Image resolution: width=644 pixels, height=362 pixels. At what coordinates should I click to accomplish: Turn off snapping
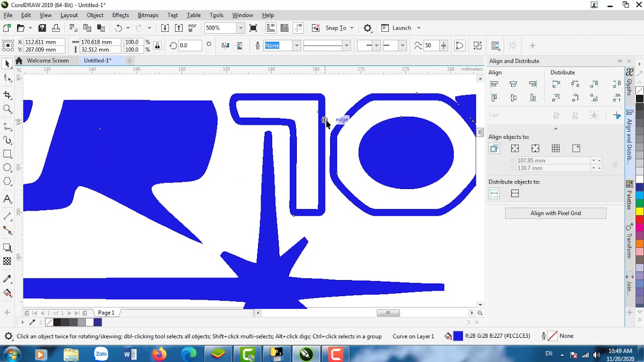click(x=315, y=28)
